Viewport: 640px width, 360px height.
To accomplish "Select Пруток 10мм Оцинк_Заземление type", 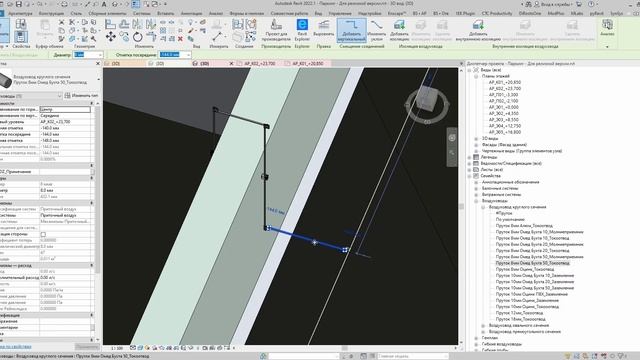I will [527, 300].
